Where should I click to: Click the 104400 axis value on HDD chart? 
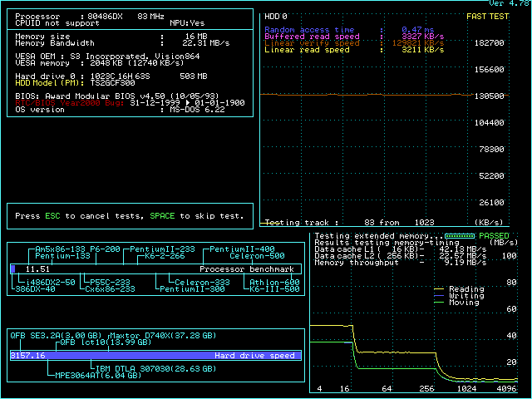tap(490, 122)
